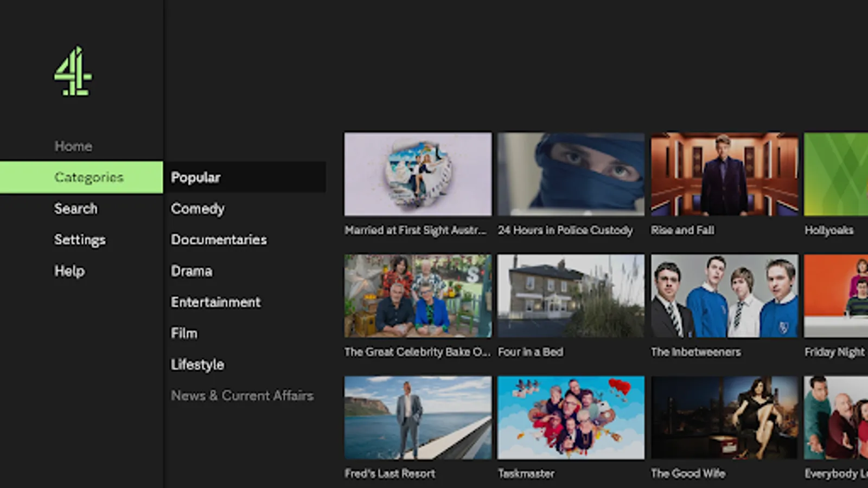Screen dimensions: 868x488
Task: Click the 'Fred's Last Resort' title
Action: 390,474
